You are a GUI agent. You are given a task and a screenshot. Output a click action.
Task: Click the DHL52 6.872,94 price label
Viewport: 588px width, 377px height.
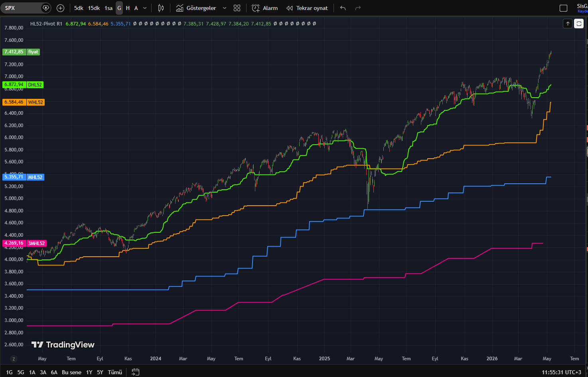[x=23, y=84]
